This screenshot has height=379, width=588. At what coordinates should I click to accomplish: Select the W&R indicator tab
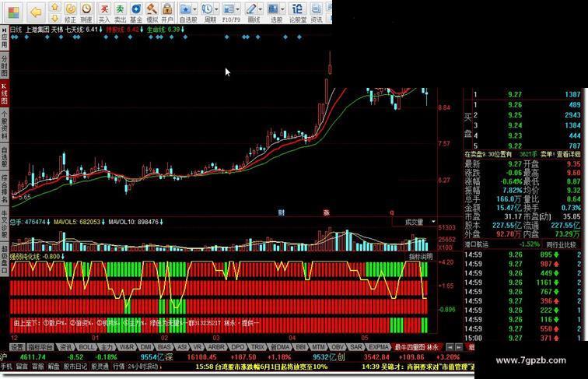(126, 347)
